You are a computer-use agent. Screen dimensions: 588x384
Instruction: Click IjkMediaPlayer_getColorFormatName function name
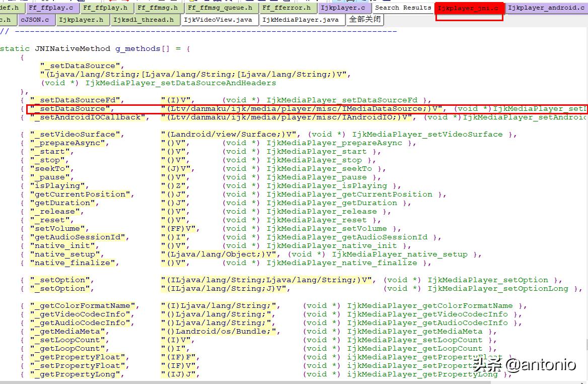[x=430, y=306]
